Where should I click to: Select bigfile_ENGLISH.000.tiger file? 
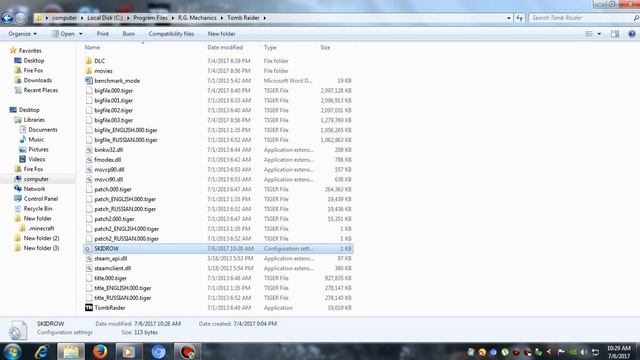tap(126, 130)
